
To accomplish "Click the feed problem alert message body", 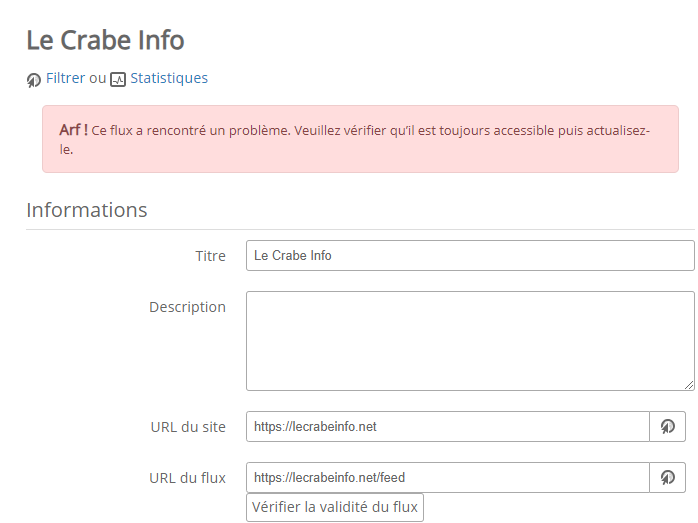I will click(370, 131).
